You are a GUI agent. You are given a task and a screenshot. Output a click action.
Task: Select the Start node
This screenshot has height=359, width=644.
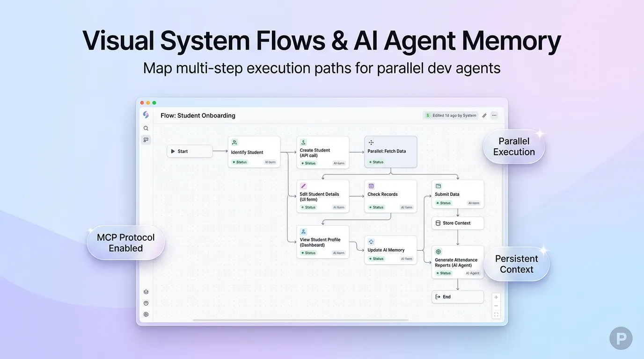pyautogui.click(x=190, y=151)
